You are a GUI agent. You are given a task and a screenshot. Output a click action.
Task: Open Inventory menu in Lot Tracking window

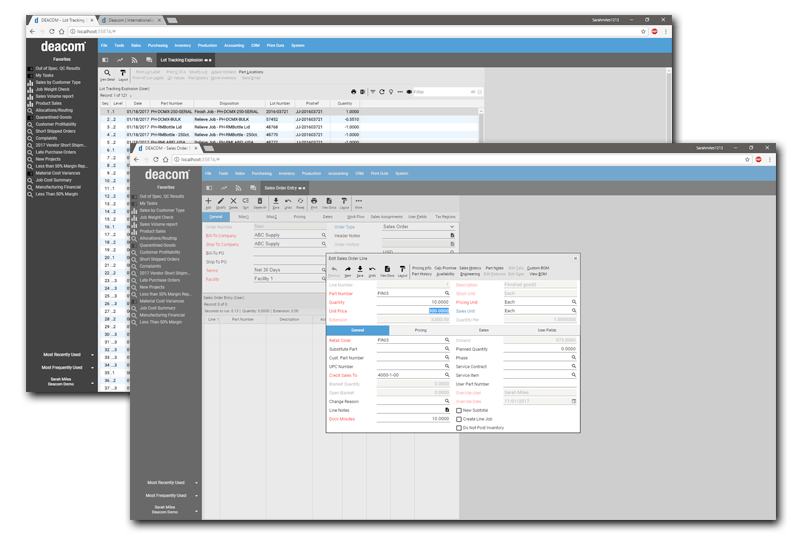(183, 45)
